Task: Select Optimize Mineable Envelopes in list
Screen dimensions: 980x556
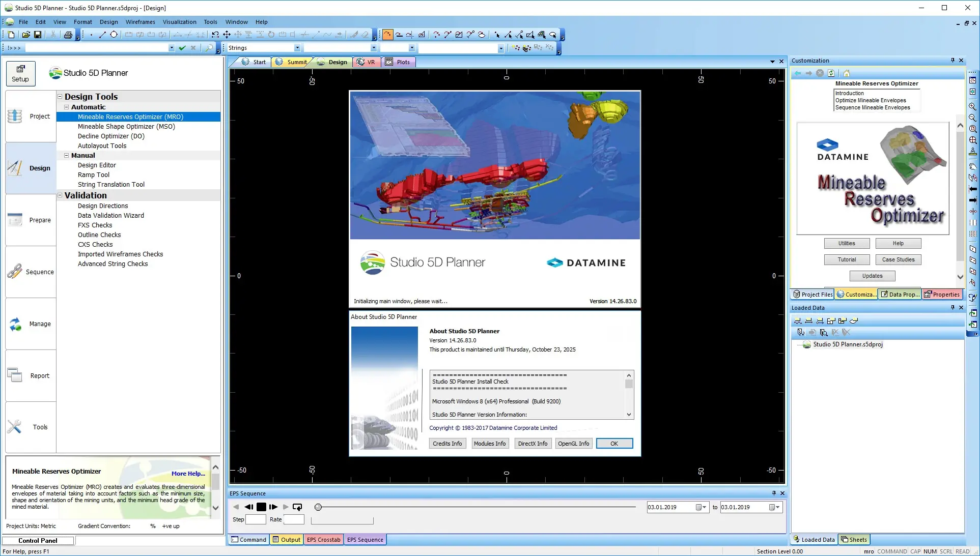Action: click(871, 101)
